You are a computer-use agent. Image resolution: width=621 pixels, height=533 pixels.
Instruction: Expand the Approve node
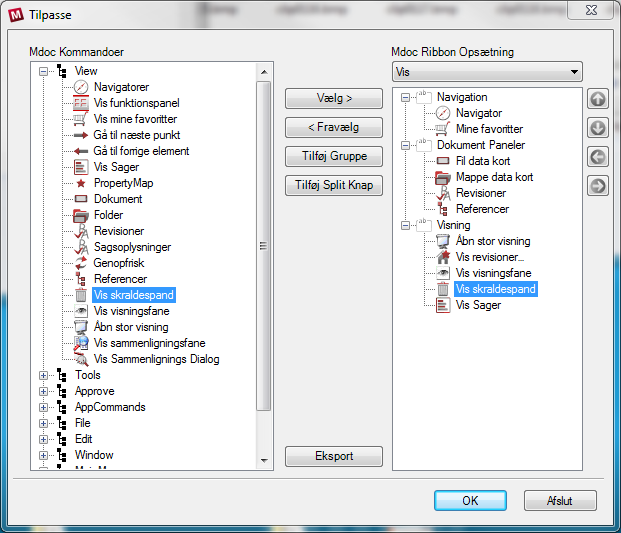coord(43,391)
